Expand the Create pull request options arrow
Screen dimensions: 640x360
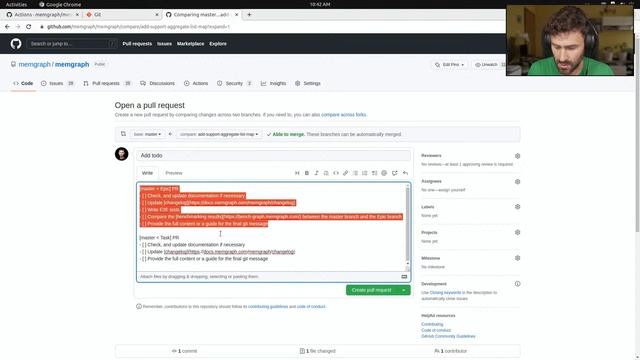click(404, 290)
